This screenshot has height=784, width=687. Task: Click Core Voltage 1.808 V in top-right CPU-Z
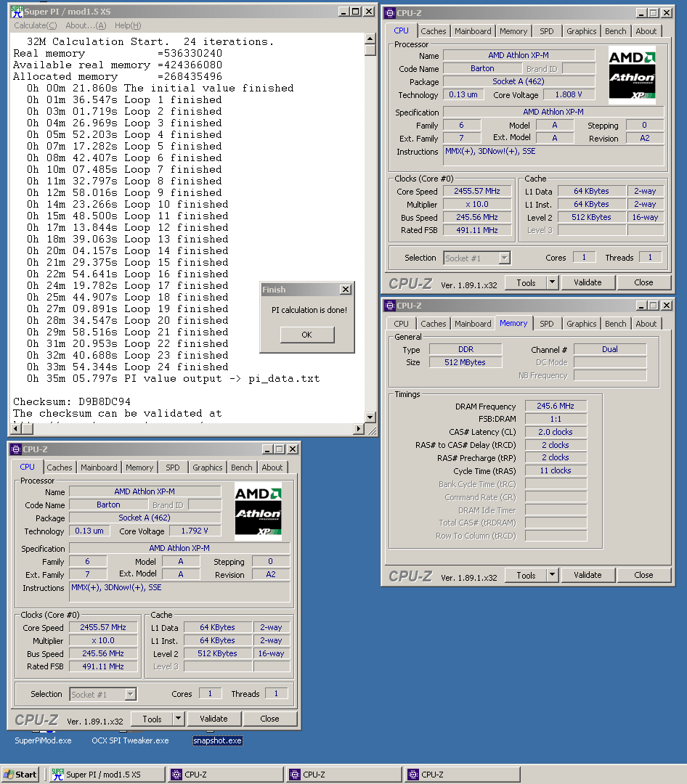(569, 94)
